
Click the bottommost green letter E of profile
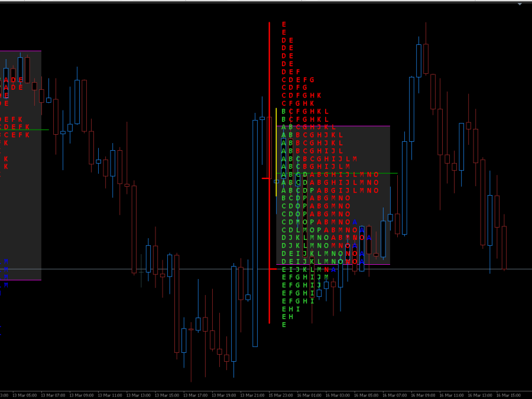(x=284, y=325)
